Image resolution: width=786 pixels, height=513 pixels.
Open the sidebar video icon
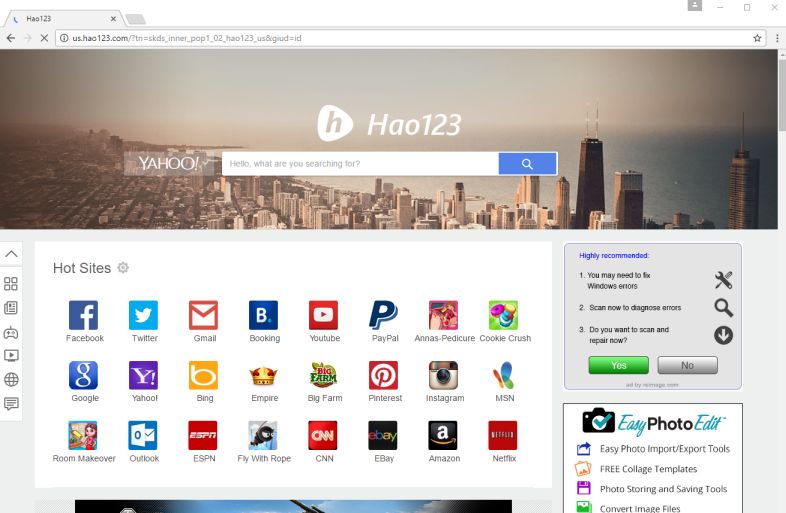point(11,356)
